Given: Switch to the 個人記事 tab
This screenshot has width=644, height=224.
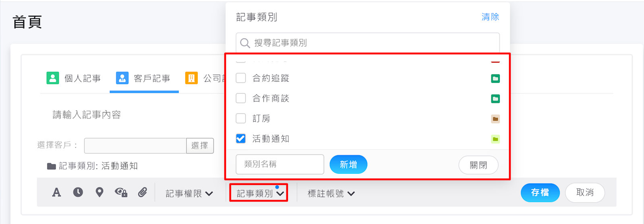Looking at the screenshot, I should coord(82,78).
